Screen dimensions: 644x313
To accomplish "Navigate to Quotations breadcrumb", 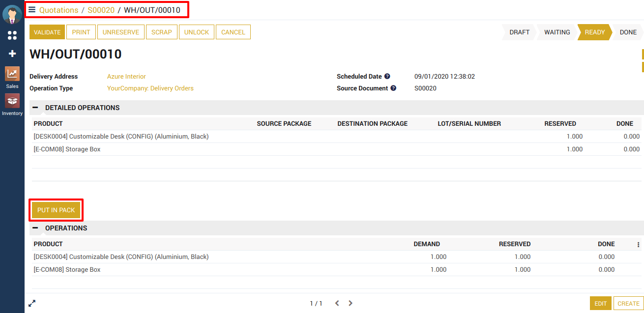I will tap(59, 10).
